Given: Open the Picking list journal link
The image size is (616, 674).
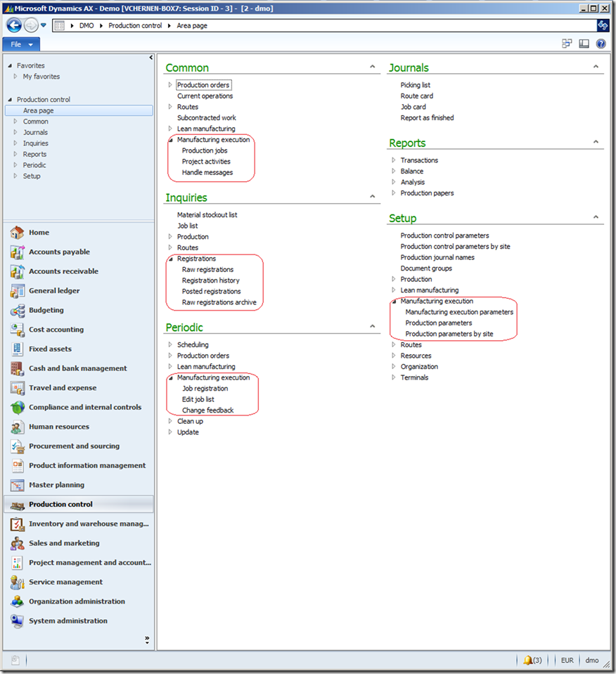Looking at the screenshot, I should pyautogui.click(x=415, y=85).
